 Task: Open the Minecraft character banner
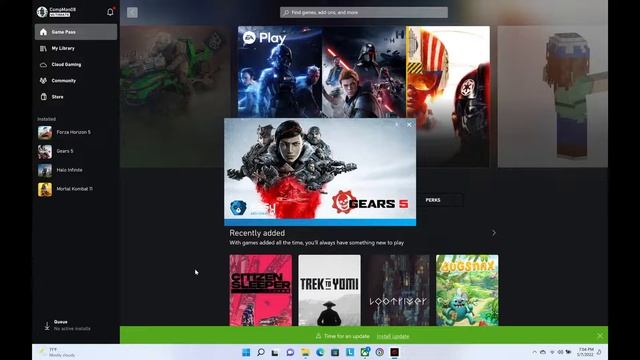553,97
